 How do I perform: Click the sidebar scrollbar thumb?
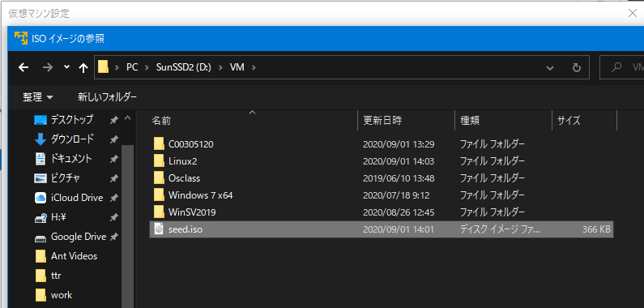(128, 226)
